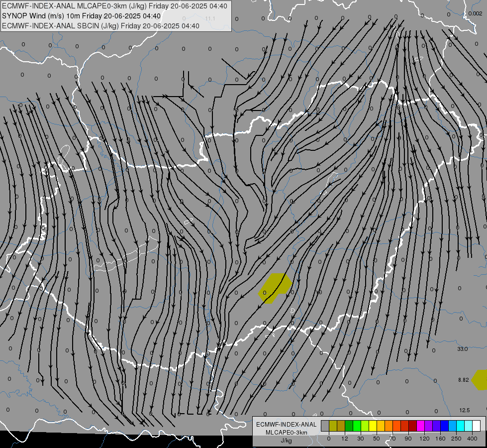The image size is (487, 448).
Task: Pick the magenta legend swatch
Action: 421,426
